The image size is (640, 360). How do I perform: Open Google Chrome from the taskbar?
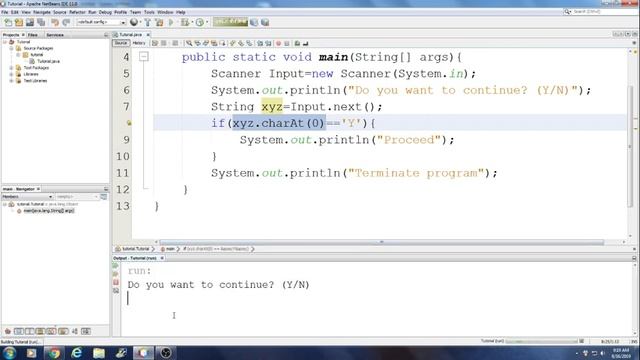click(53, 353)
